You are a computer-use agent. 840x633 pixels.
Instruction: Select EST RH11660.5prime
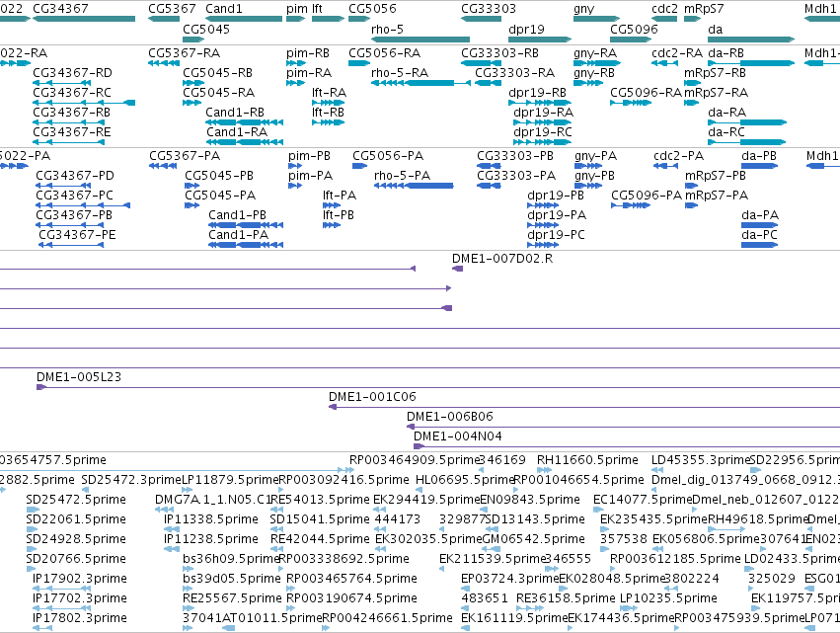pyautogui.click(x=544, y=470)
